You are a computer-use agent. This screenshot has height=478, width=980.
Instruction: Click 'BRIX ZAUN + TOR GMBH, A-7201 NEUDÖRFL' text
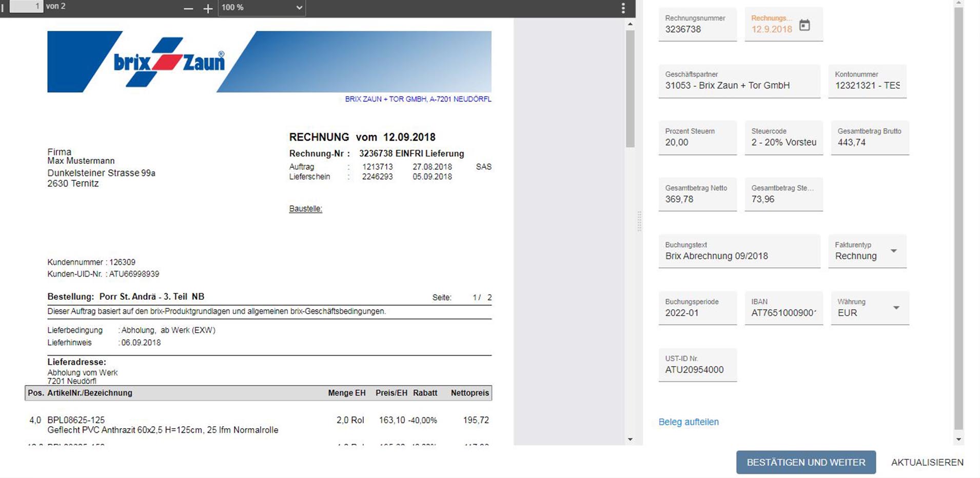click(x=418, y=99)
